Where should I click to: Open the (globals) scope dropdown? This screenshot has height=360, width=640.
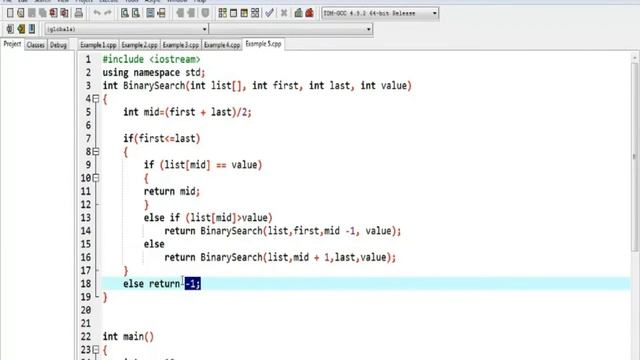[x=126, y=29]
